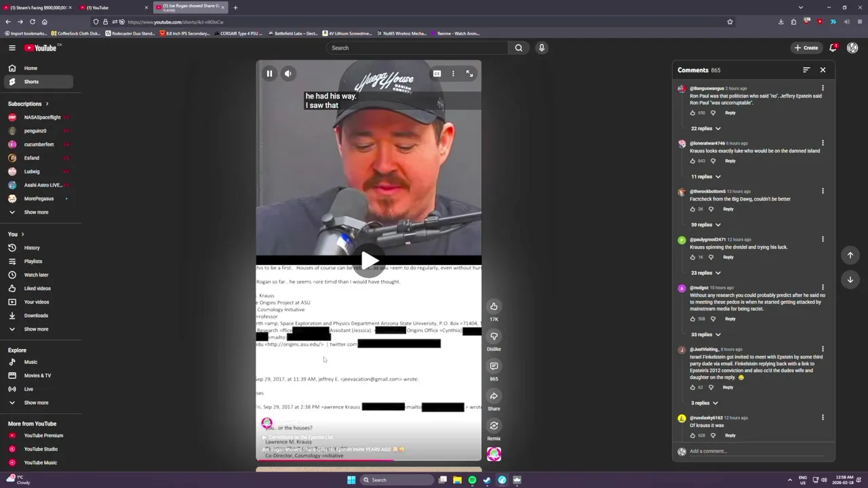Remix this Short
The image size is (868, 488).
[494, 426]
